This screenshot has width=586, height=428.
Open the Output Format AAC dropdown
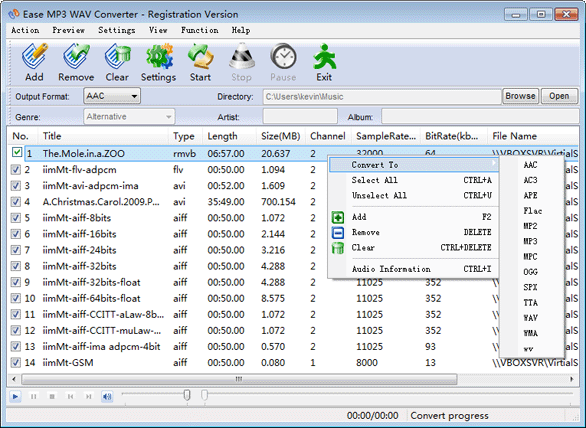tap(112, 96)
